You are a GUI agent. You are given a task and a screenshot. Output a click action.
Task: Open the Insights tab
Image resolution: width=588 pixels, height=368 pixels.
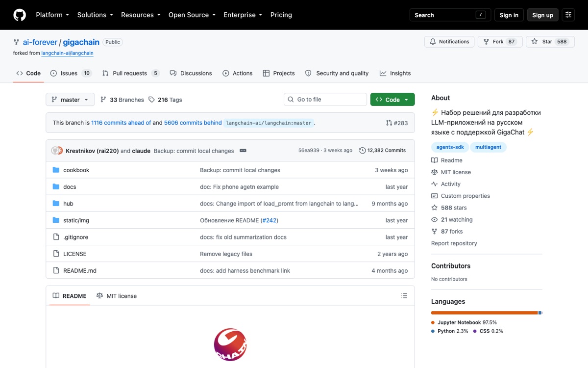point(395,73)
